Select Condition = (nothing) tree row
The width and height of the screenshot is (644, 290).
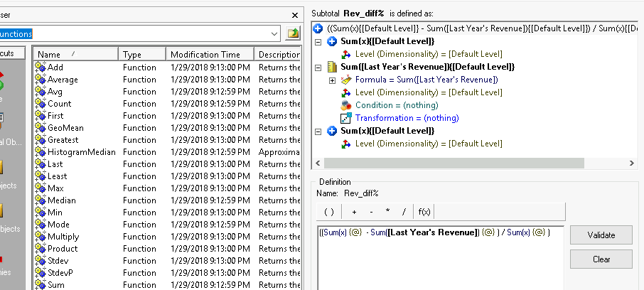coord(397,105)
